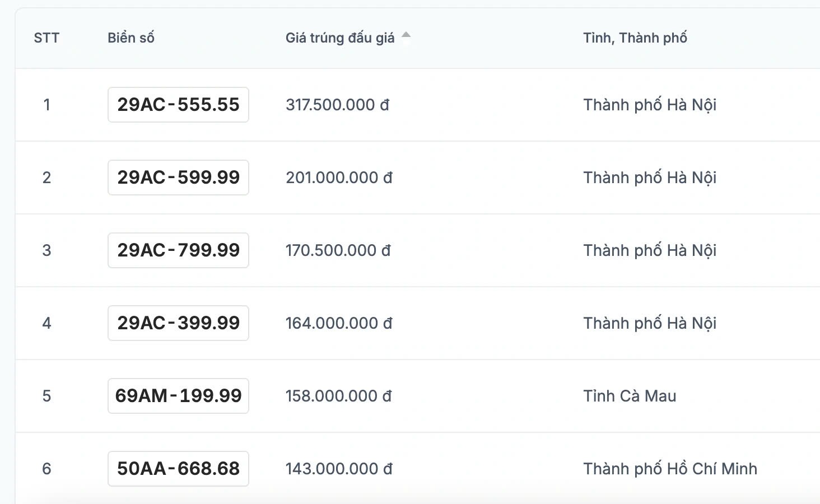
Task: Click the STT column header
Action: [x=46, y=38]
